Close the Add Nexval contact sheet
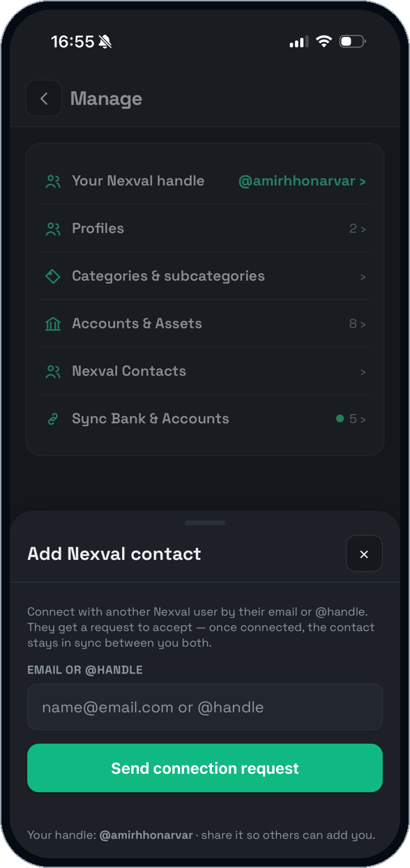The height and width of the screenshot is (868, 410). (x=364, y=554)
